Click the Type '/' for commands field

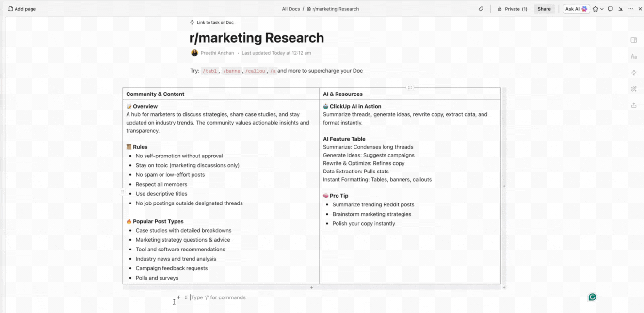click(218, 297)
